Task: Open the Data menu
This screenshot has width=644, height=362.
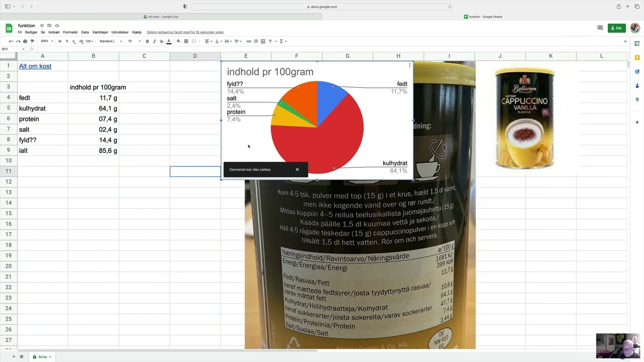Action: 85,32
